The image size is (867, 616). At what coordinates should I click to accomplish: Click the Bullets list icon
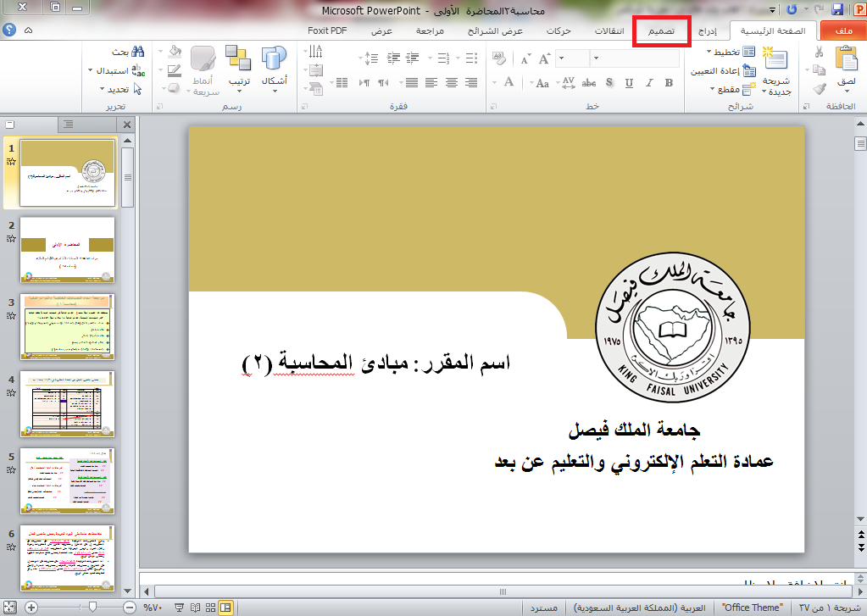coord(471,58)
